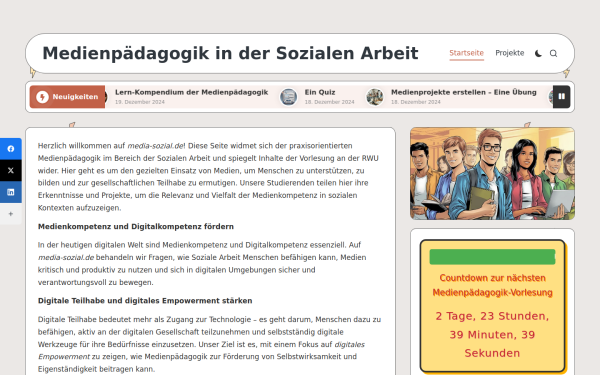Open Lern-Kompendium der Medienpädagogik news item
This screenshot has height=375, width=600.
pyautogui.click(x=191, y=92)
